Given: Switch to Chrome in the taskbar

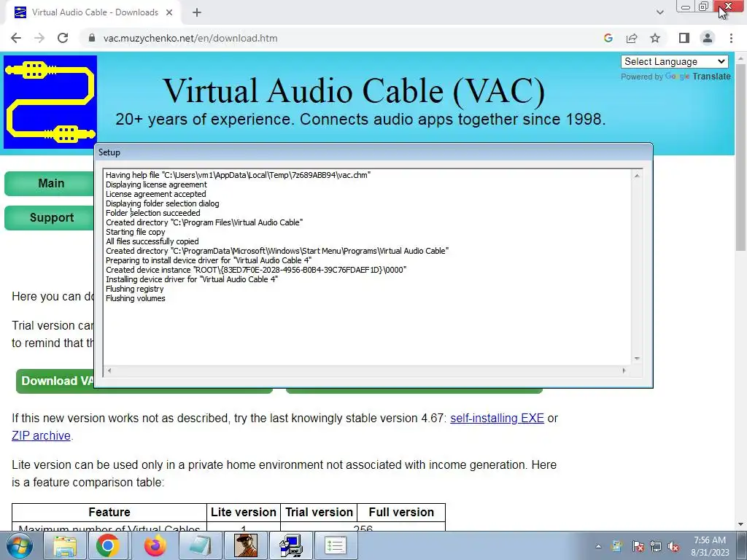Looking at the screenshot, I should [108, 545].
